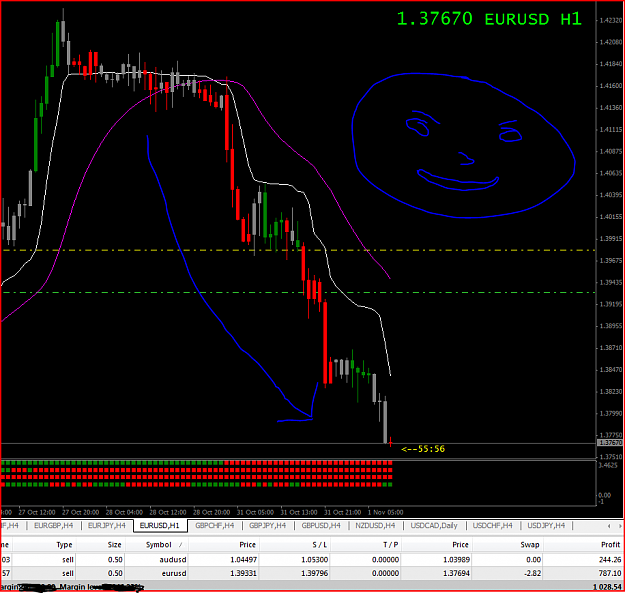Open the NZDUSD,H4 chart tab
This screenshot has height=593, width=625.
[375, 526]
